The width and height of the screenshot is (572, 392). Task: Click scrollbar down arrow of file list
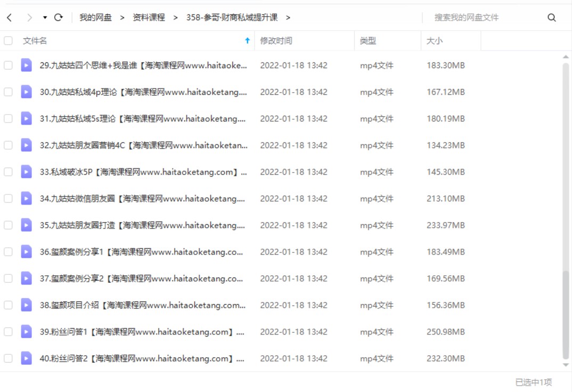pos(566,365)
